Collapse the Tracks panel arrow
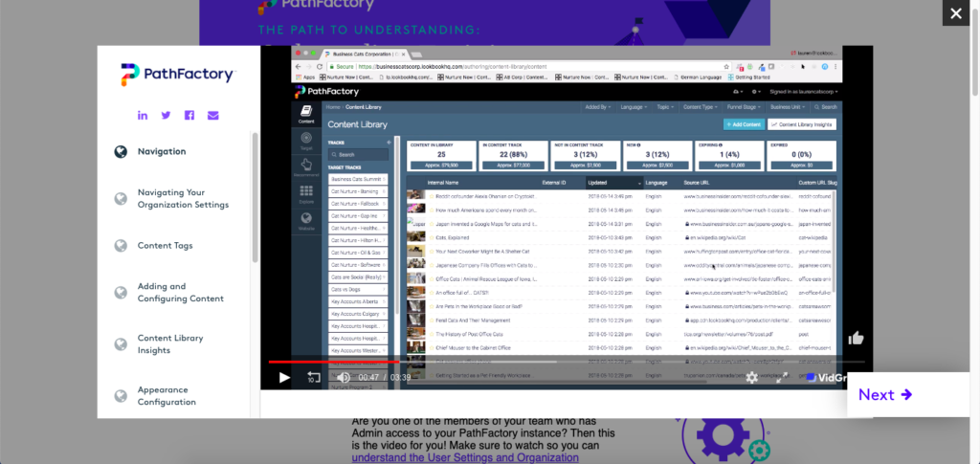Viewport: 980px width, 464px height. coord(390,143)
